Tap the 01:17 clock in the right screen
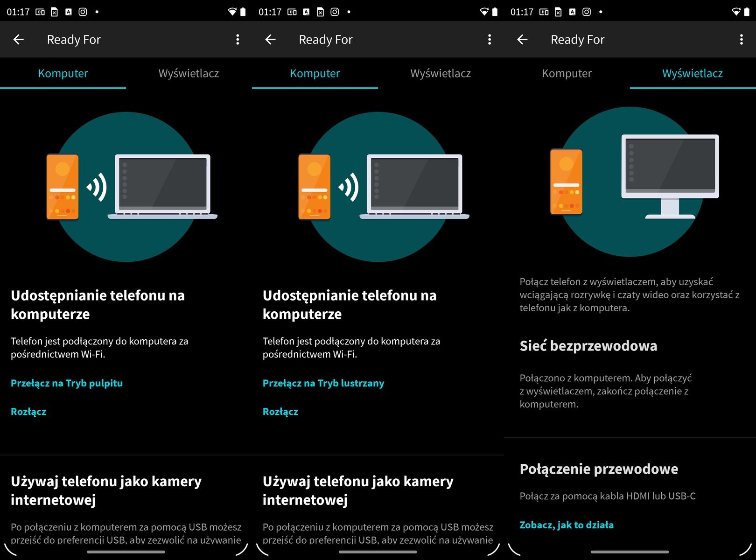Viewport: 756px width, 560px height. (522, 12)
